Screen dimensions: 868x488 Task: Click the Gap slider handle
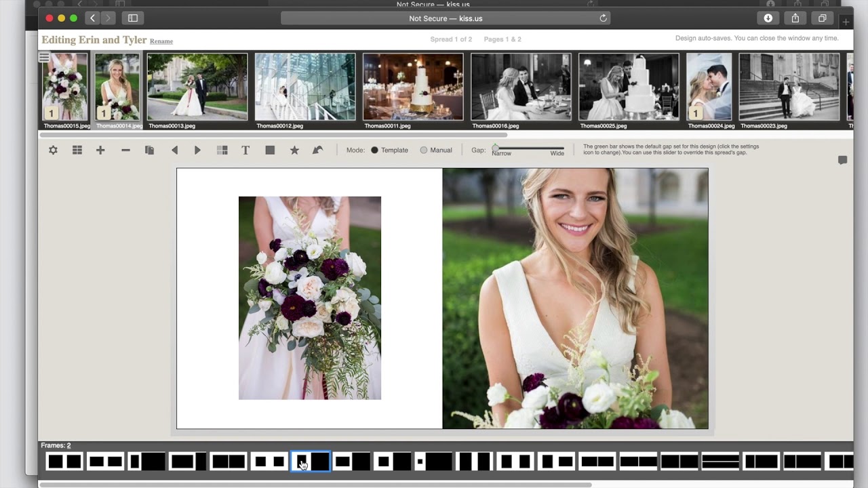[495, 148]
